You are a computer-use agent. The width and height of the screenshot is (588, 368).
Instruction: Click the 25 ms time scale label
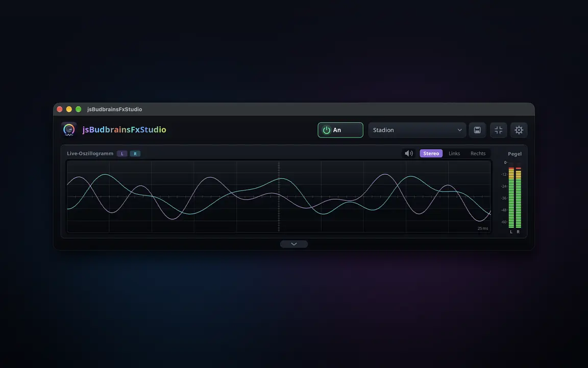tap(483, 228)
